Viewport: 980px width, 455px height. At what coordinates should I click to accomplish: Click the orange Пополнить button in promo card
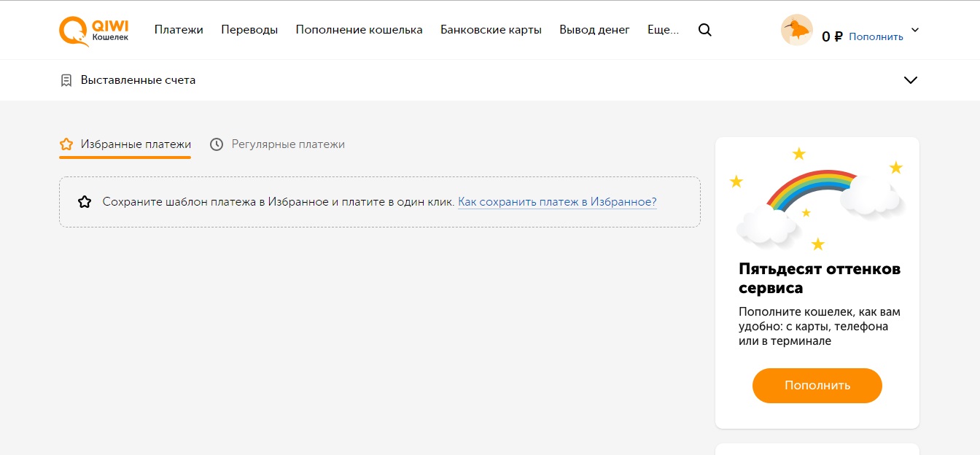click(817, 386)
